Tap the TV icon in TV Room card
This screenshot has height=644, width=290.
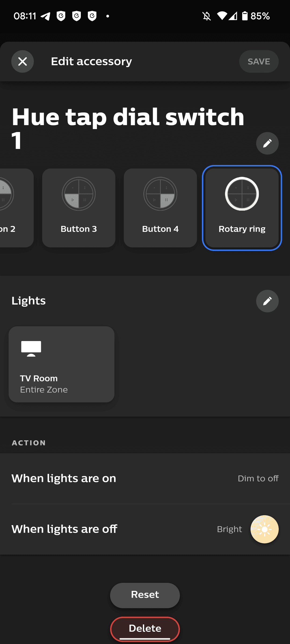(31, 348)
